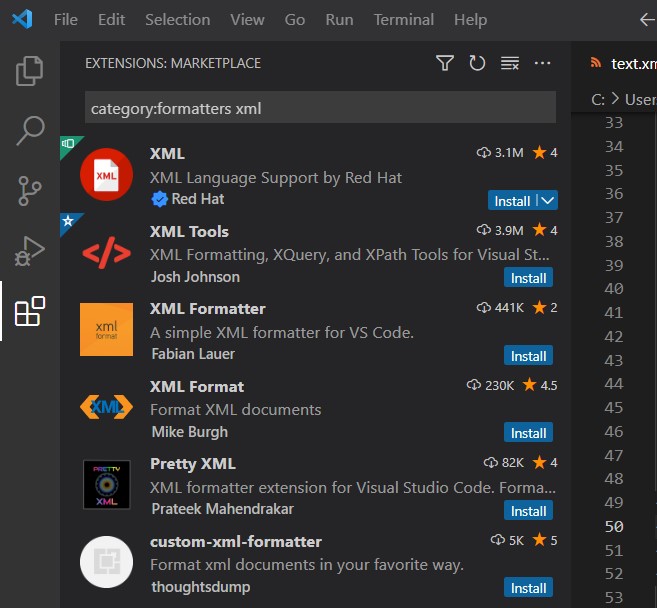Open the Explorer view in activity bar
This screenshot has height=608, width=657.
coord(29,71)
